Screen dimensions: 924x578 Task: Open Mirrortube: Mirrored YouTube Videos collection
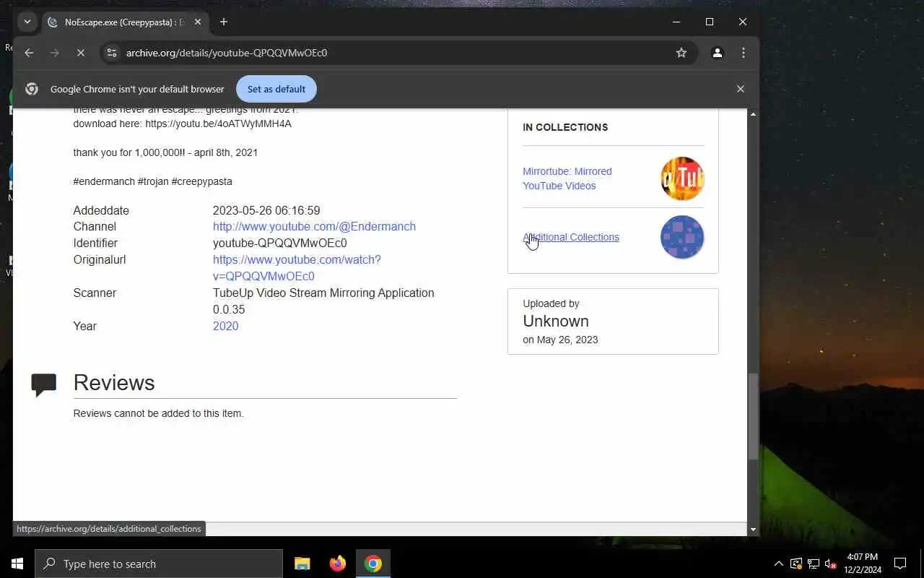click(567, 178)
